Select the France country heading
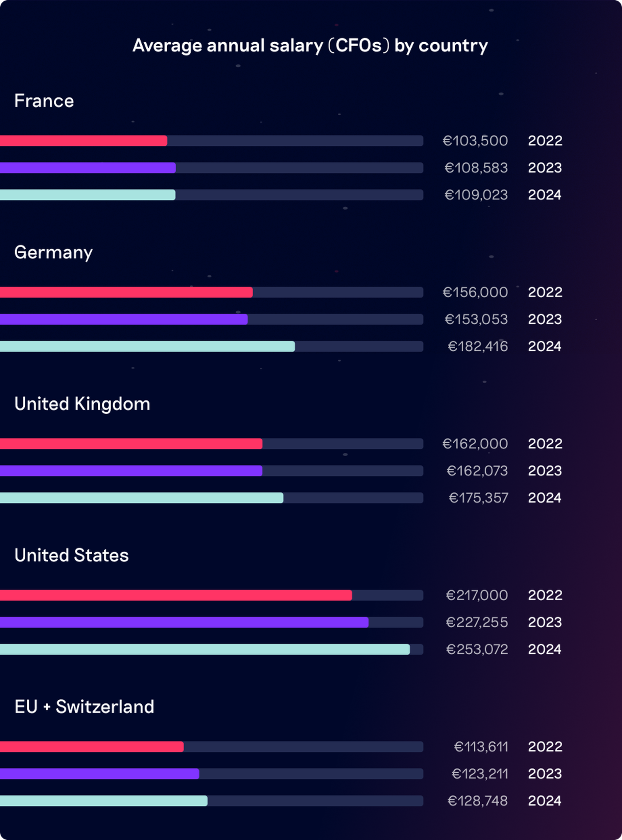622x840 pixels. click(44, 100)
